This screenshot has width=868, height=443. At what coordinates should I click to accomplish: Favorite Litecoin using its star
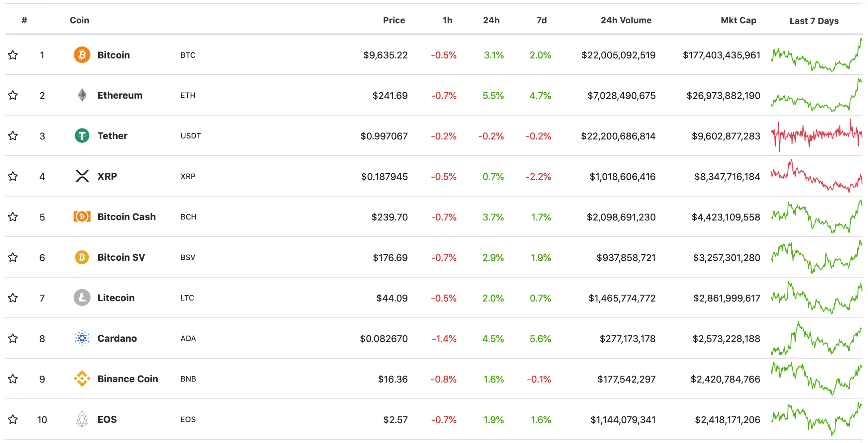click(x=13, y=298)
